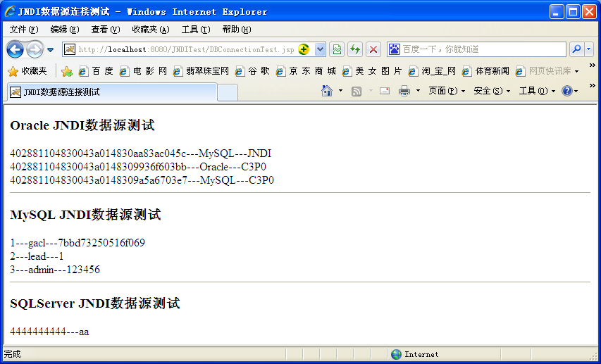Go forward with the Forward arrow button
The width and height of the screenshot is (601, 364).
(35, 49)
